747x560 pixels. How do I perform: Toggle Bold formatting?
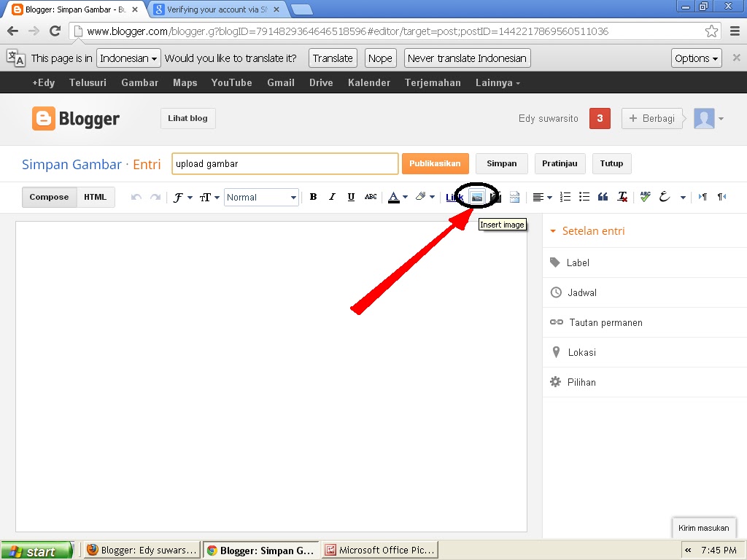click(313, 197)
